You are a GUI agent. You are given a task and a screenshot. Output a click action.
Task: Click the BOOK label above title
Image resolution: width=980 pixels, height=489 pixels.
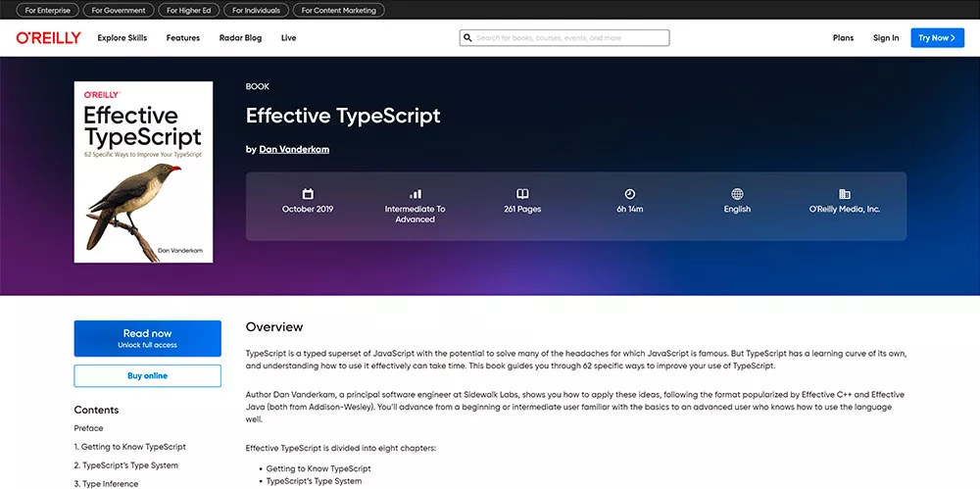258,87
